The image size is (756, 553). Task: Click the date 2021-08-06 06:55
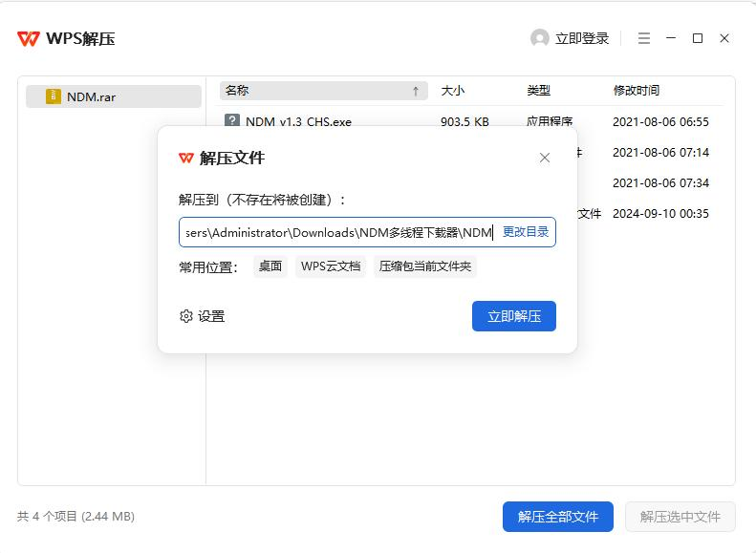coord(660,122)
